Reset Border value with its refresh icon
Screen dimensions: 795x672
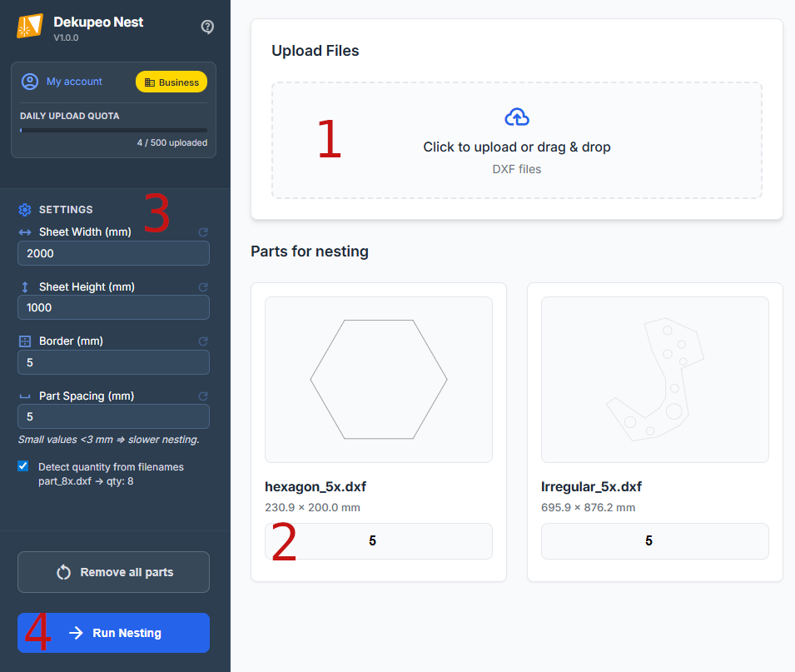[203, 341]
